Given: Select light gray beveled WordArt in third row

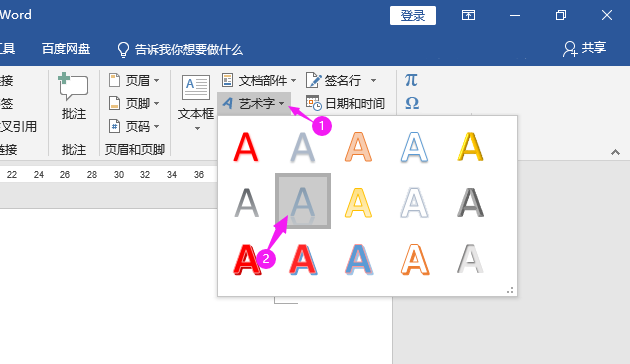Looking at the screenshot, I should (470, 259).
